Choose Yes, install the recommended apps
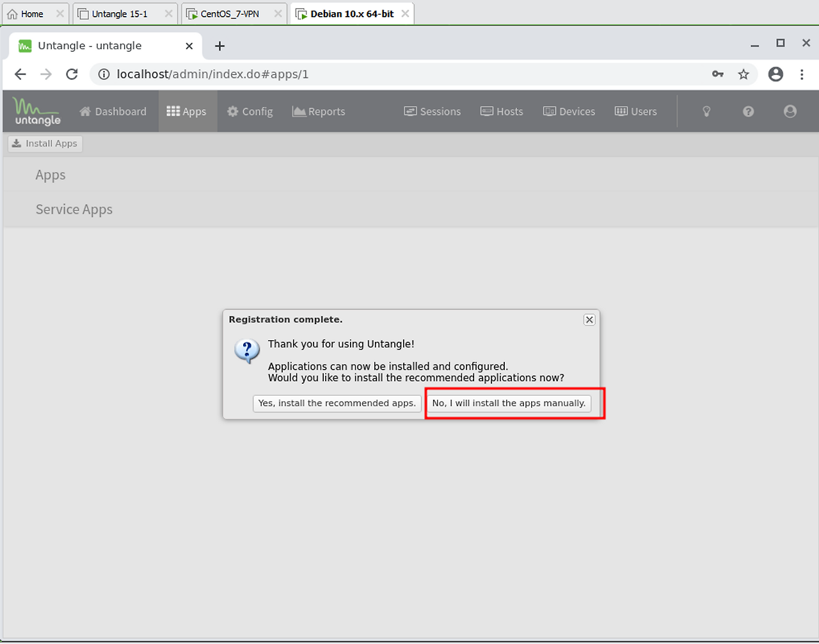This screenshot has height=644, width=819. pos(337,403)
